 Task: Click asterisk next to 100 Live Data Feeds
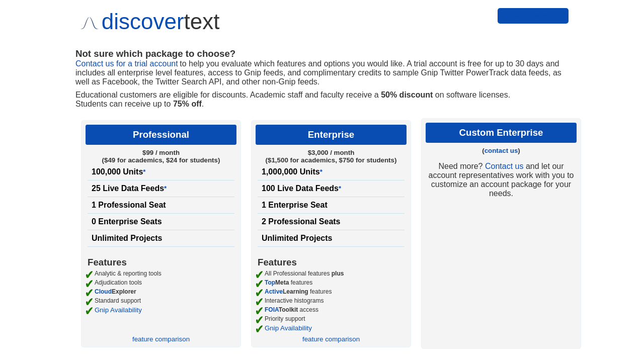pyautogui.click(x=340, y=189)
